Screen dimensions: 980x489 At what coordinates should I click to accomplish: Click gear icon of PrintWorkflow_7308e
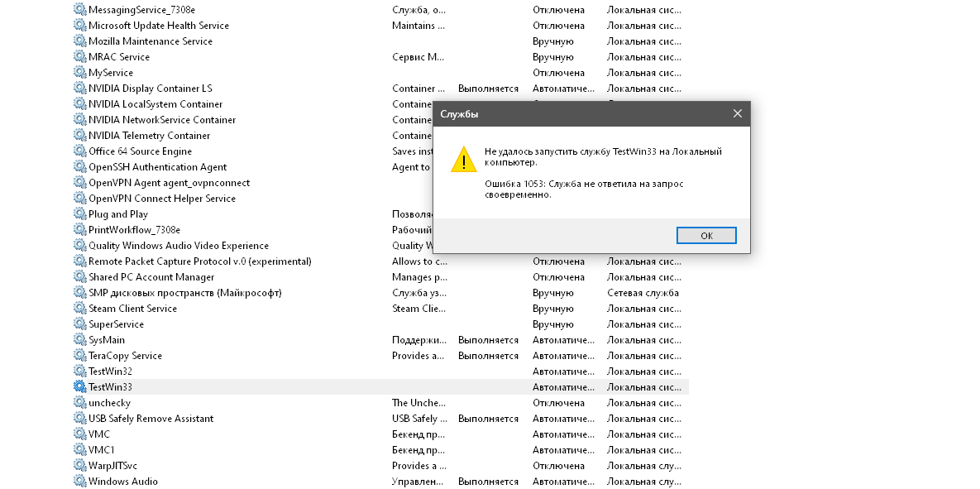click(79, 229)
